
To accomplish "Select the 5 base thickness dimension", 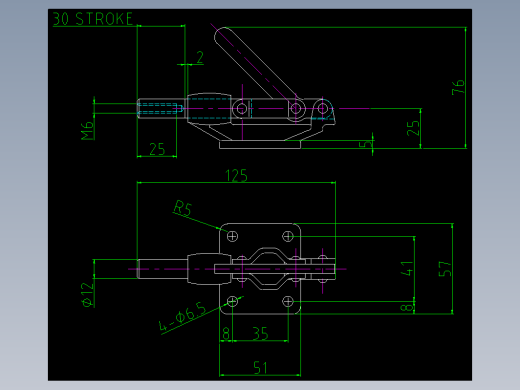I will (365, 144).
